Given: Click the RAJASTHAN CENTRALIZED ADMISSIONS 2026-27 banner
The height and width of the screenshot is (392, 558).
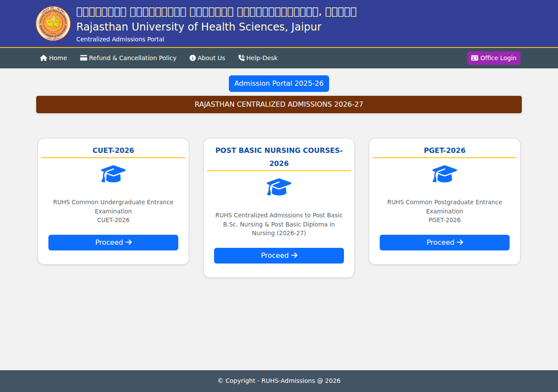Looking at the screenshot, I should click(x=279, y=105).
